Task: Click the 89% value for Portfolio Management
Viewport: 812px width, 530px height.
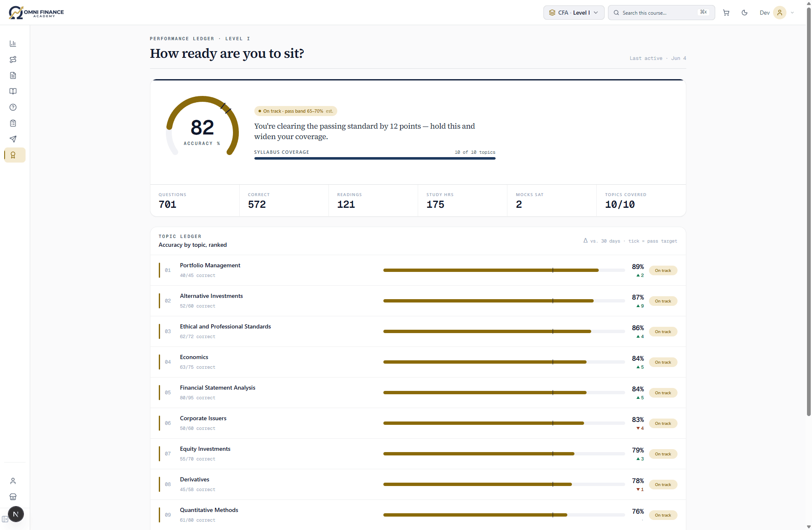Action: click(638, 267)
